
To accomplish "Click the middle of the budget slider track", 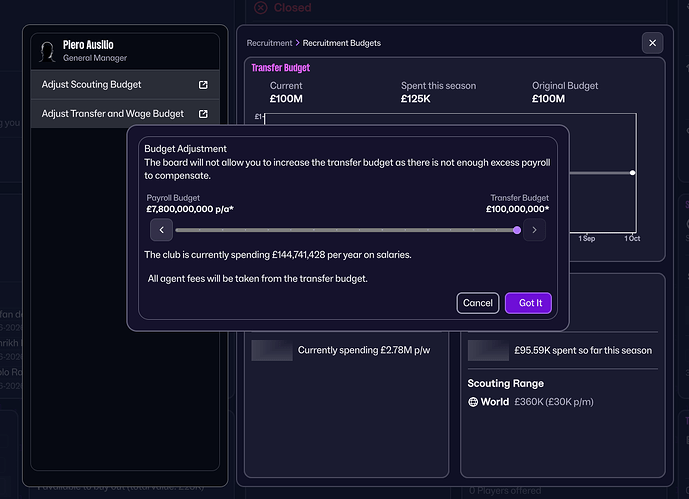I will coord(346,230).
